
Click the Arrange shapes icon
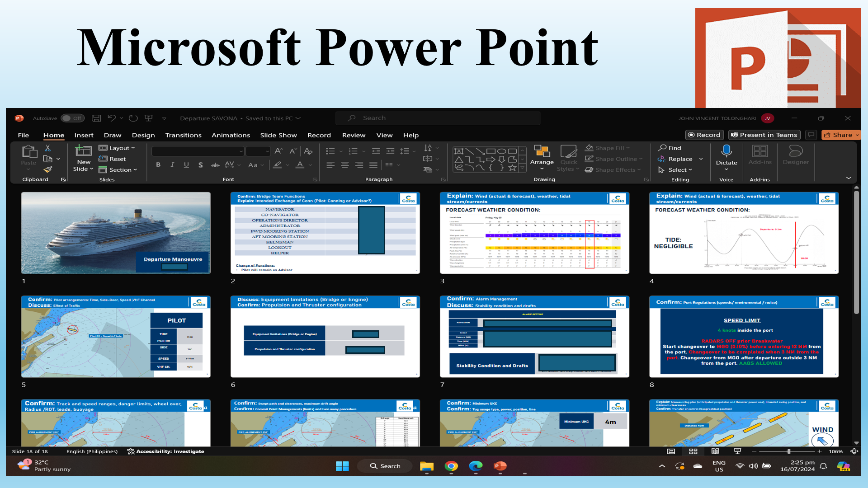pyautogui.click(x=542, y=151)
